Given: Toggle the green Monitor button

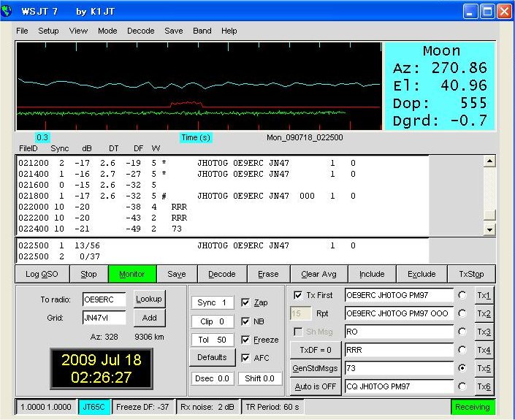Looking at the screenshot, I should click(x=132, y=274).
